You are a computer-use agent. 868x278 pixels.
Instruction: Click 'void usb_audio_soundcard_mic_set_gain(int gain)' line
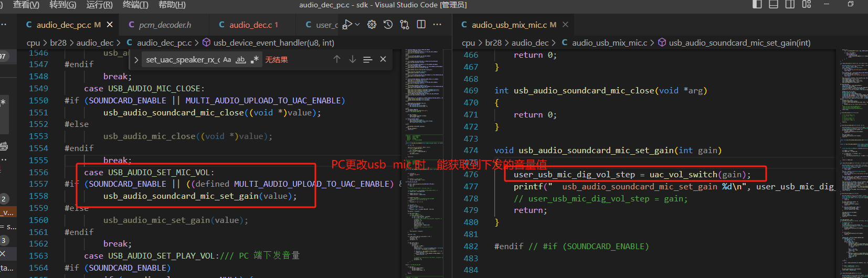point(608,151)
